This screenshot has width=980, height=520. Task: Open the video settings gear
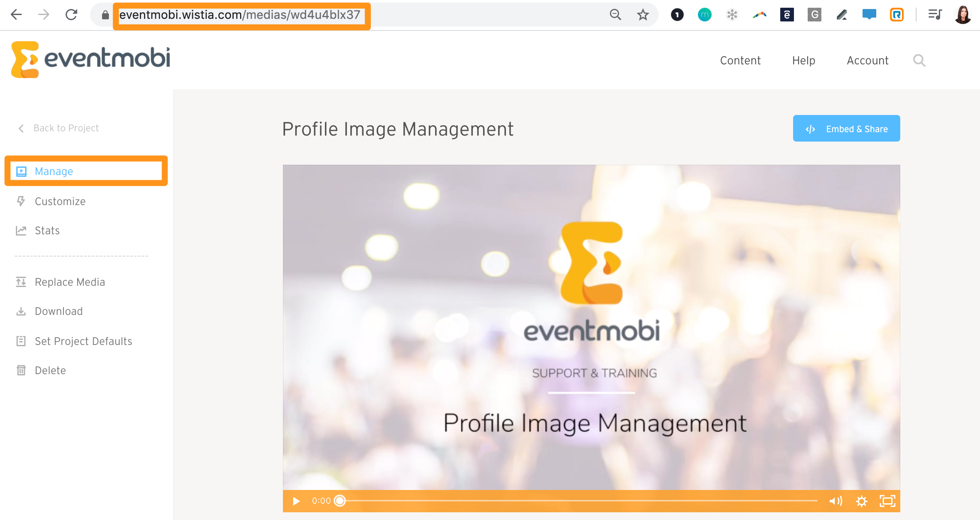click(x=861, y=501)
